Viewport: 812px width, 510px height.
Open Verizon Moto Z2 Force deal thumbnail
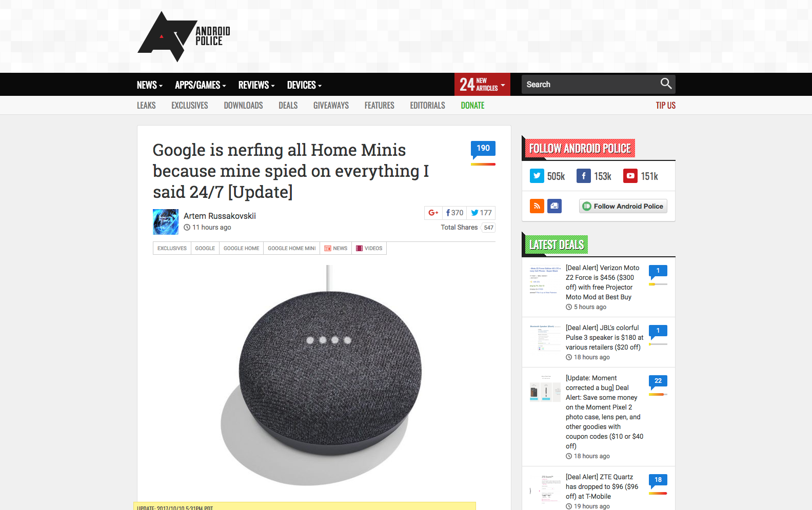(x=545, y=279)
